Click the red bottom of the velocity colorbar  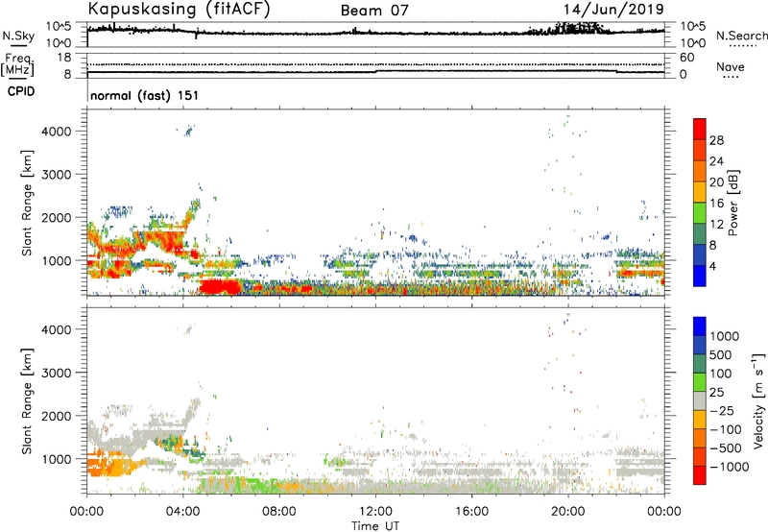tap(700, 475)
